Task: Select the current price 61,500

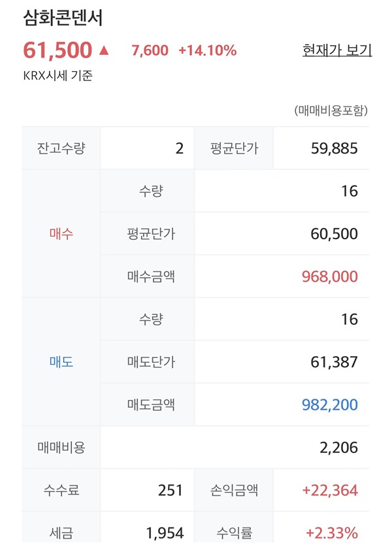Action: [x=57, y=50]
